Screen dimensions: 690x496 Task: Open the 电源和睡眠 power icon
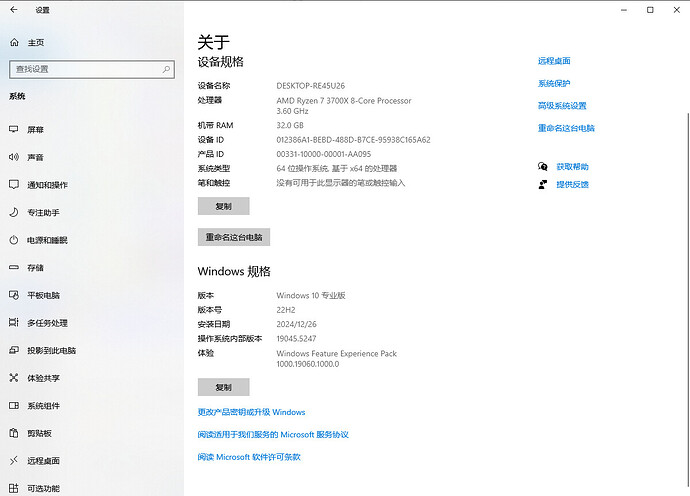[14, 240]
